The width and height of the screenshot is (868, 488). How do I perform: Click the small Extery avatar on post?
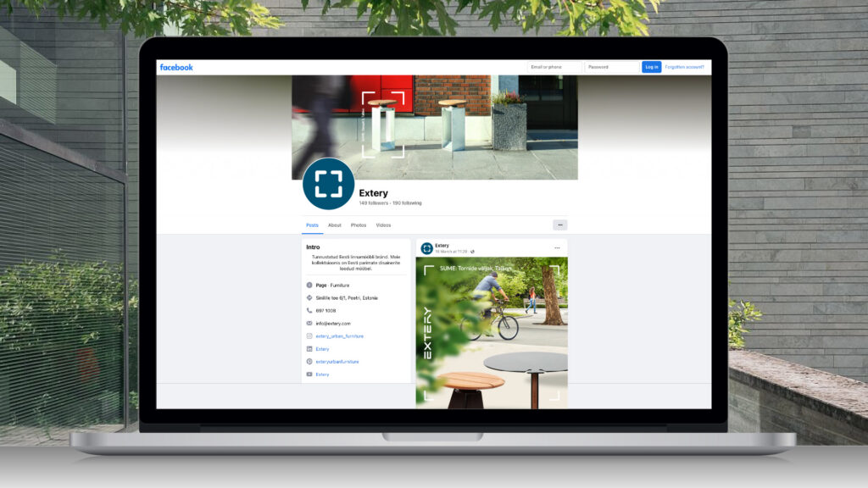click(427, 248)
